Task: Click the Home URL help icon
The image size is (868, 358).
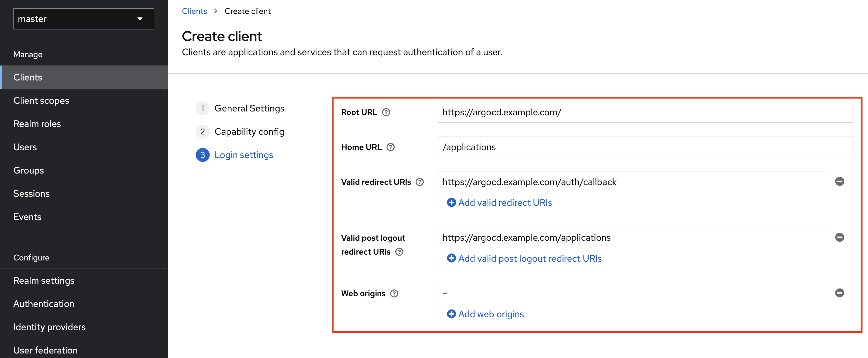Action: click(x=390, y=147)
